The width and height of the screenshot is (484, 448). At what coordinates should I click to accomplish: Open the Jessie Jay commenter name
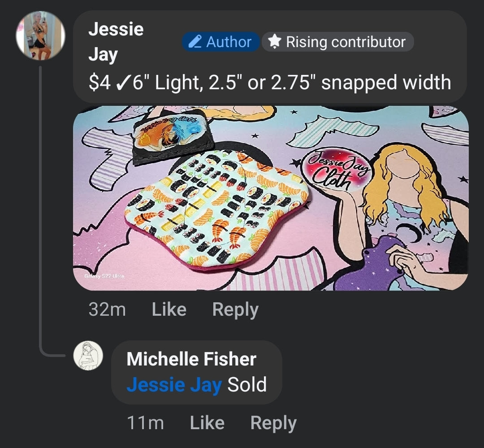[x=116, y=42]
